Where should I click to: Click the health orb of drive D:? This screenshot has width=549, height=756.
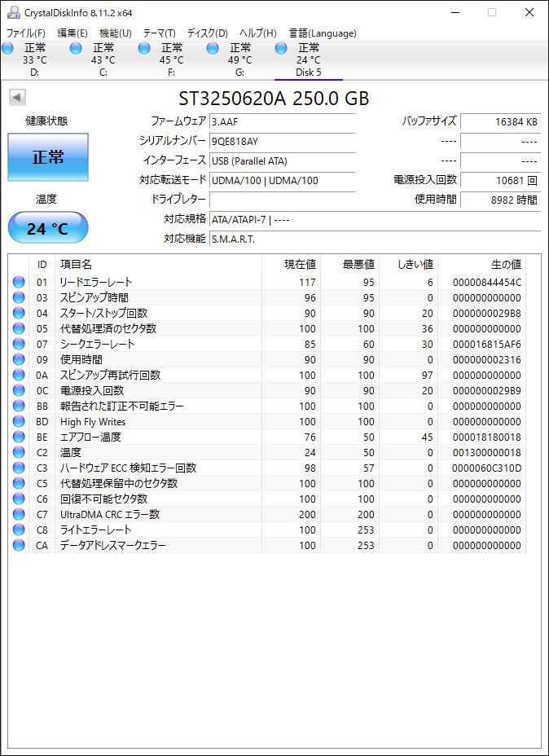point(7,48)
